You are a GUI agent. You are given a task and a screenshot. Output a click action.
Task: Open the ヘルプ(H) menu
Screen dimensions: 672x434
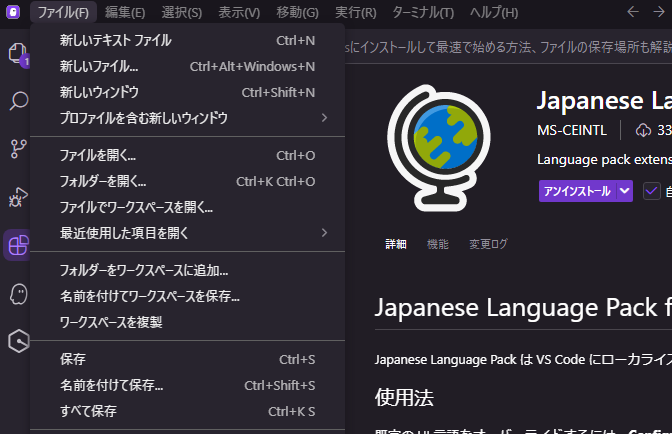[494, 12]
